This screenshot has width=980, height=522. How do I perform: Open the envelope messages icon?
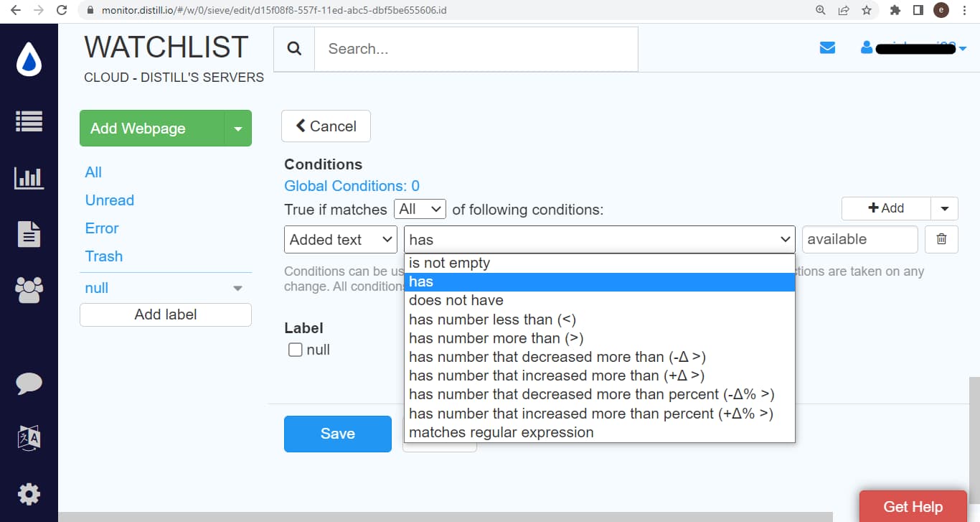827,48
